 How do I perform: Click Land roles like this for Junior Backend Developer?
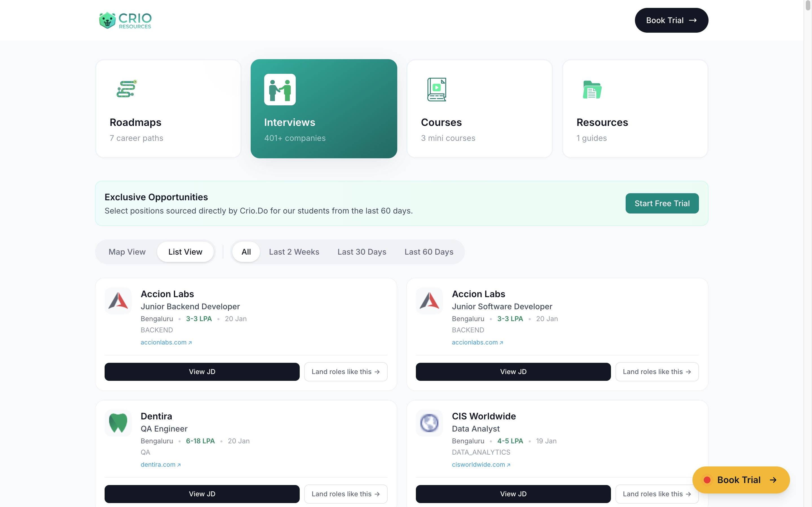point(346,372)
